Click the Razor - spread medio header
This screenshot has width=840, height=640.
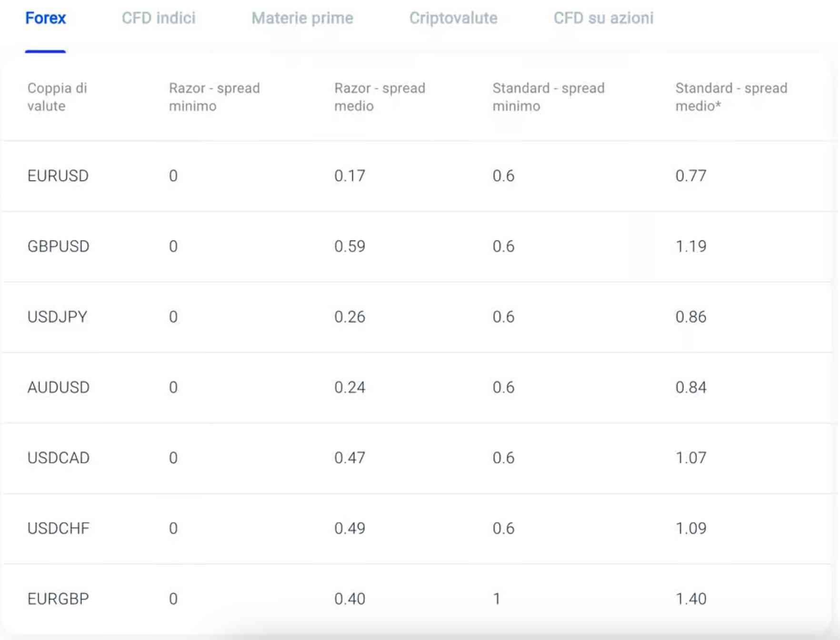(380, 97)
